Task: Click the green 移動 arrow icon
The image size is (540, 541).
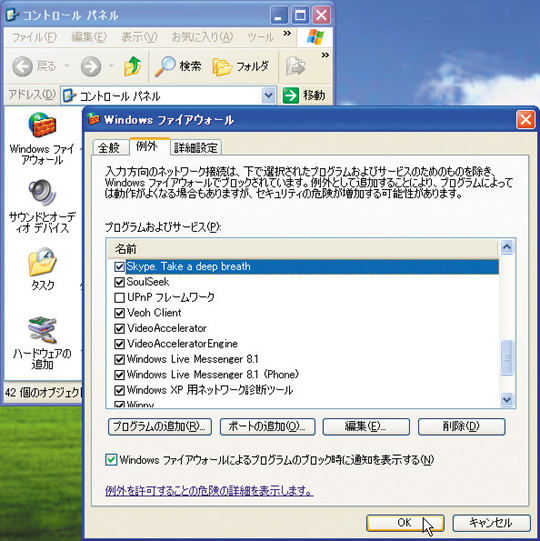Action: (x=291, y=95)
